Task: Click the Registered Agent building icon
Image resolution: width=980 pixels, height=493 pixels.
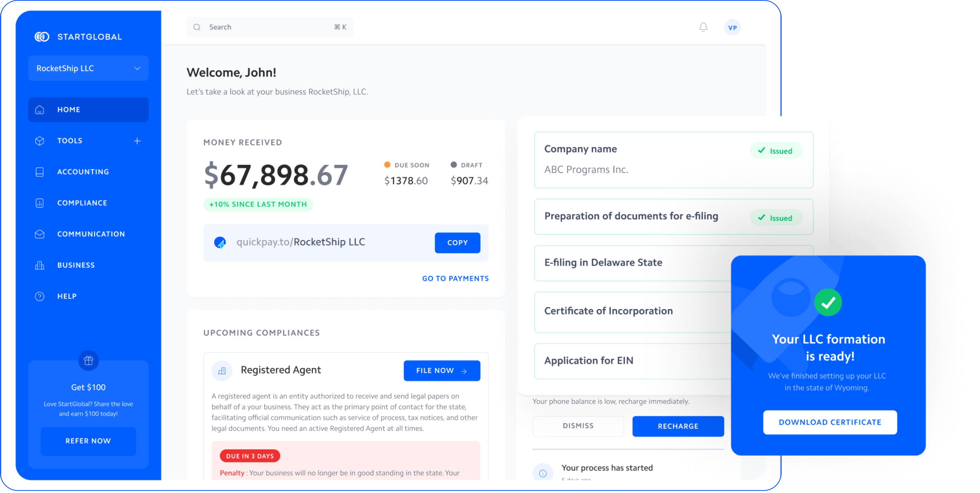Action: pyautogui.click(x=222, y=371)
